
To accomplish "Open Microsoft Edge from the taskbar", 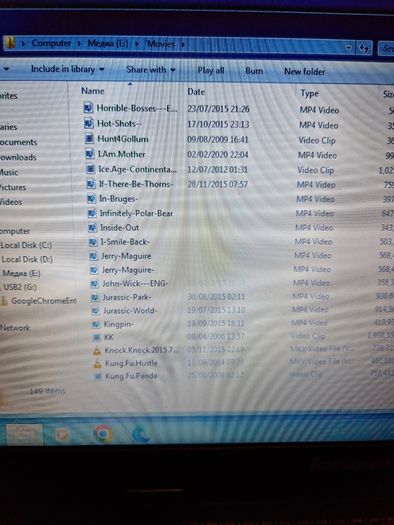I will click(141, 433).
